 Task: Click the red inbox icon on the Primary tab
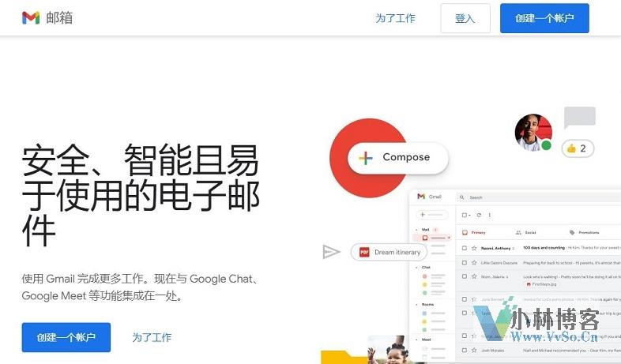coord(465,233)
